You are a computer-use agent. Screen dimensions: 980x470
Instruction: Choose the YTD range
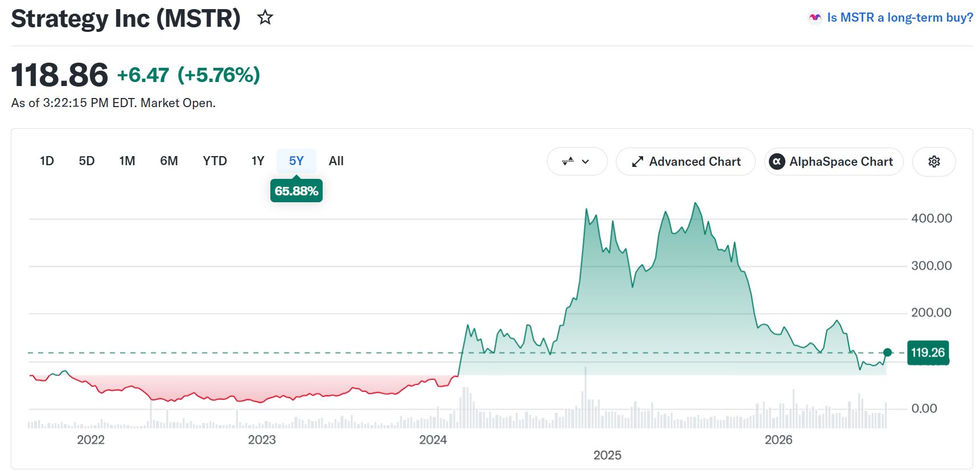click(215, 161)
